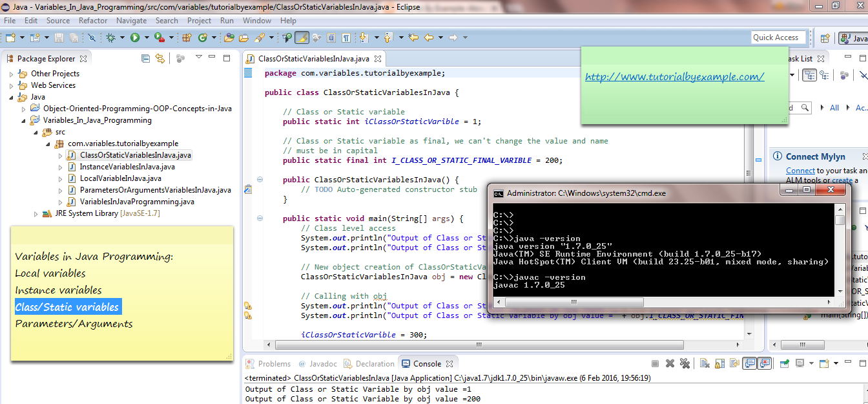The image size is (868, 404).
Task: Collapse the constructor code fold marker
Action: tap(260, 180)
